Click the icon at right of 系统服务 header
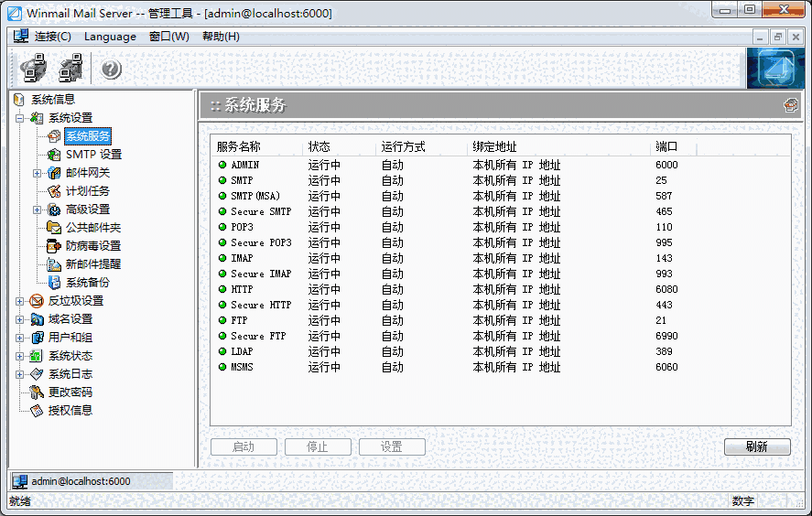 pos(790,105)
